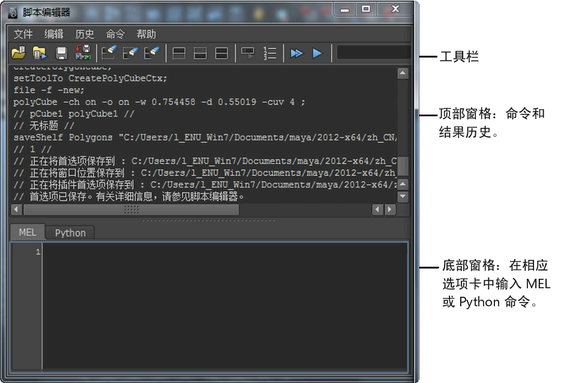
Task: Click the horizontal scrollbar left arrow
Action: 16,209
